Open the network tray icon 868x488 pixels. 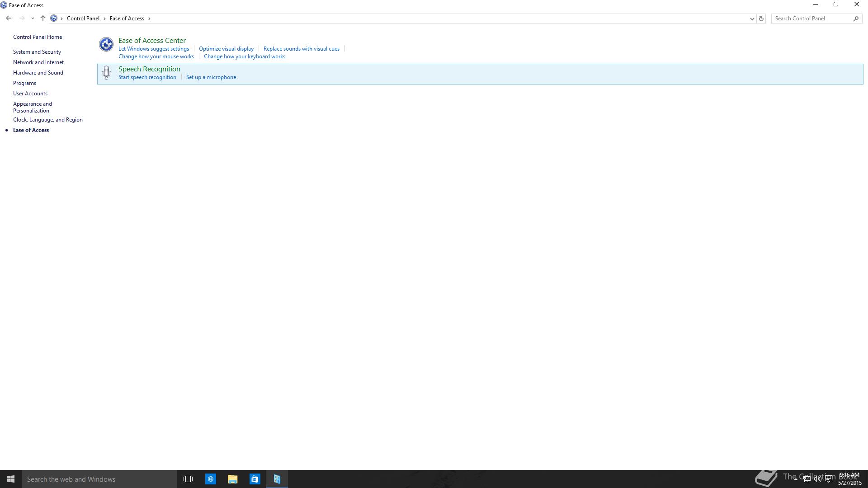click(x=807, y=479)
